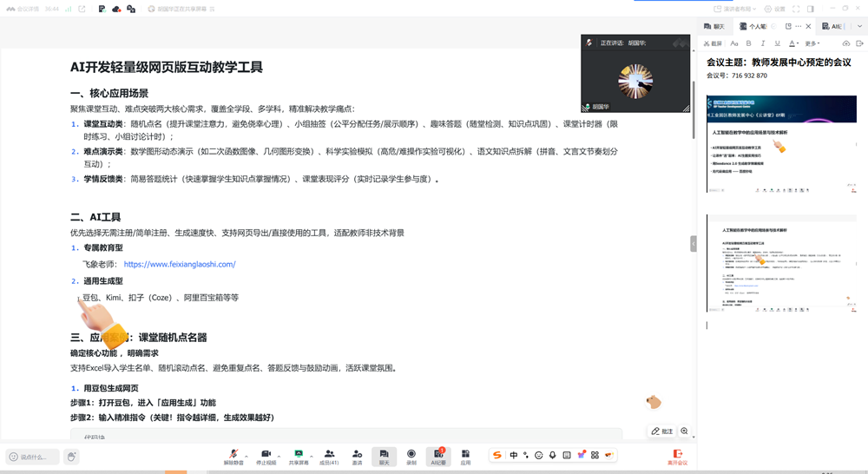Close the personal notes tab
Image resolution: width=868 pixels, height=474 pixels.
(x=808, y=26)
